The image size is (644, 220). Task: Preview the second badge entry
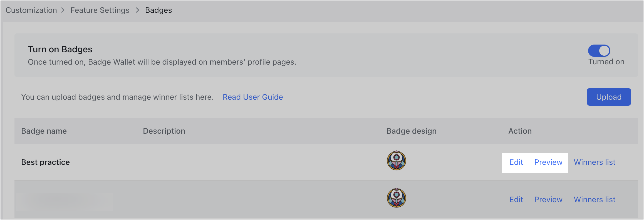(x=548, y=199)
